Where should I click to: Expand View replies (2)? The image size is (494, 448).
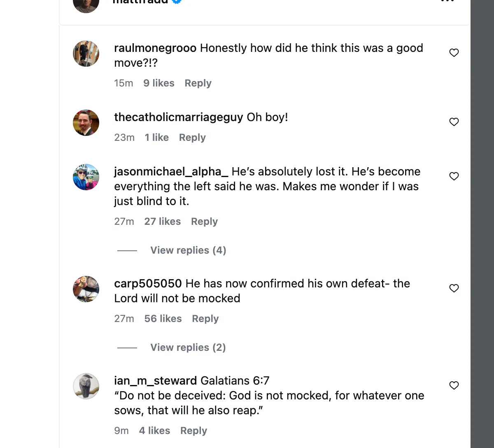188,348
